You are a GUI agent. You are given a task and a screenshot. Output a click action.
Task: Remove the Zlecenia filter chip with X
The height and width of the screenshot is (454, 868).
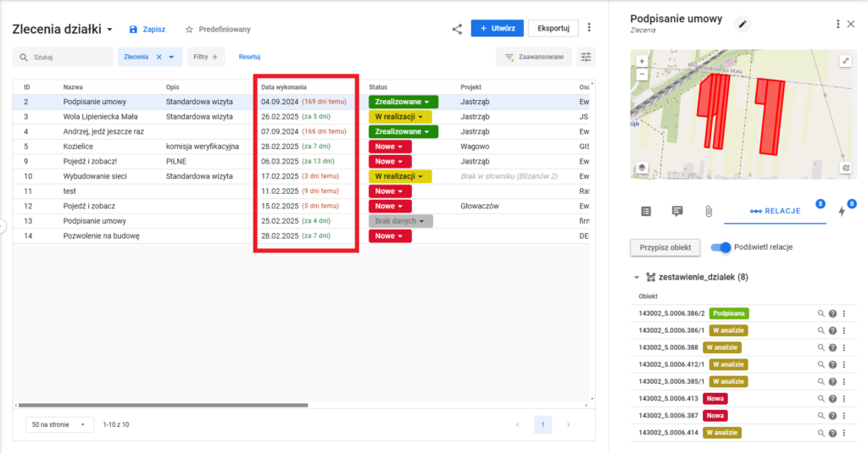pyautogui.click(x=159, y=57)
